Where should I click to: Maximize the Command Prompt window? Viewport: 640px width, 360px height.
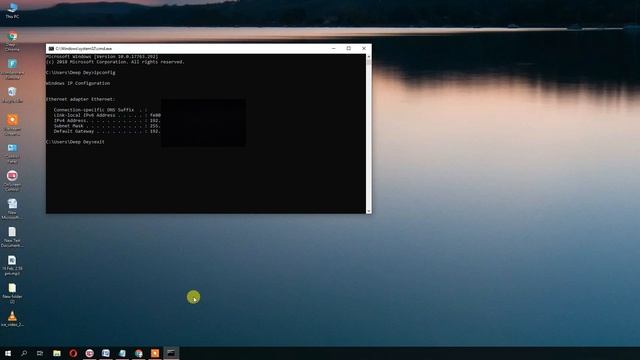349,49
